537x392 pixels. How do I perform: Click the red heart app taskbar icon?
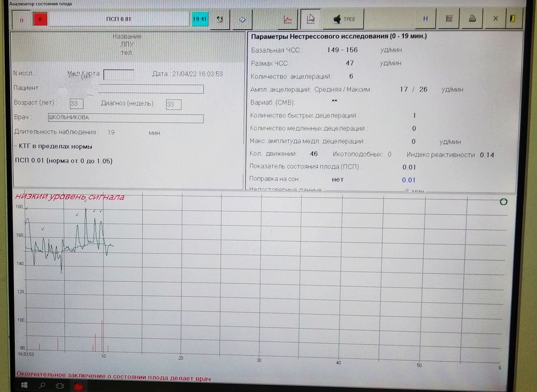pyautogui.click(x=78, y=387)
